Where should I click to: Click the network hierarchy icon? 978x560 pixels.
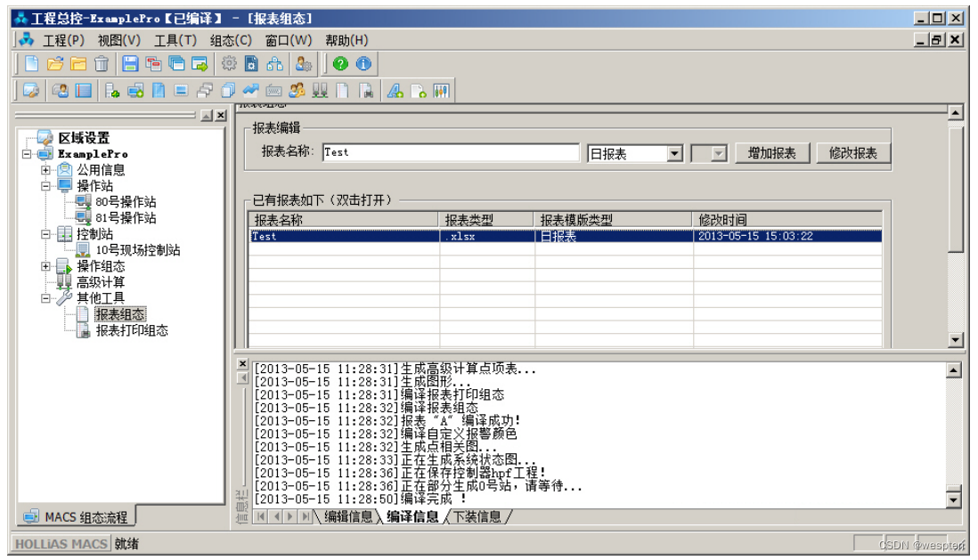(x=275, y=63)
